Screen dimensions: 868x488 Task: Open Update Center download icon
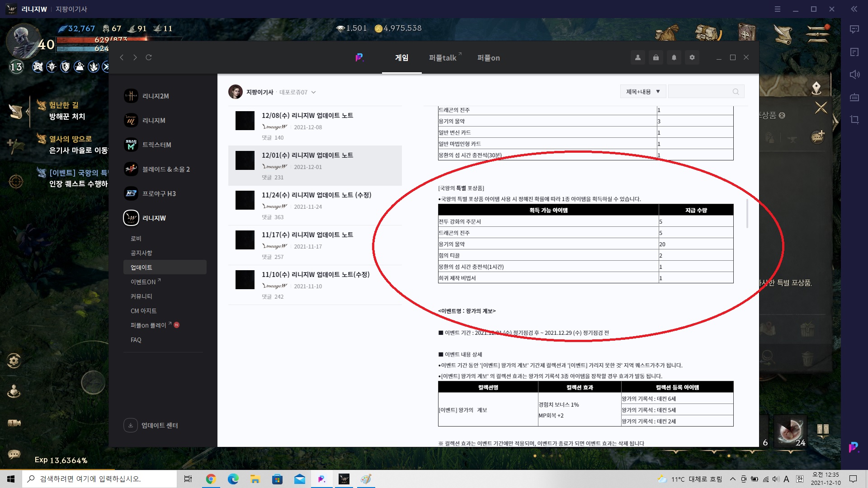[x=131, y=425]
